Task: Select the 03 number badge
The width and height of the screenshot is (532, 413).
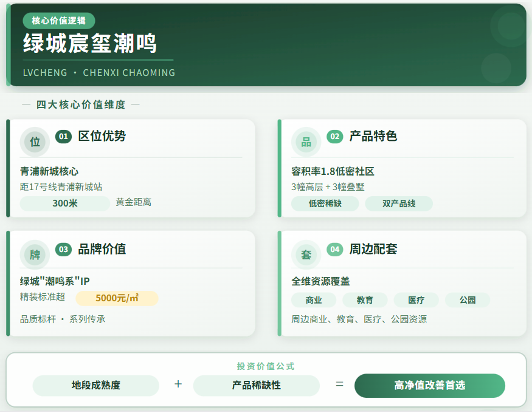Action: pos(63,250)
